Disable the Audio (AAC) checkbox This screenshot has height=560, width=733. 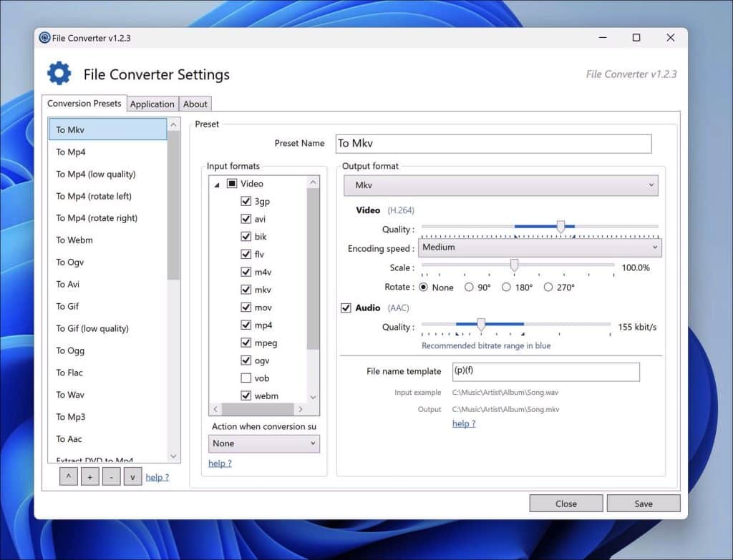coord(346,308)
